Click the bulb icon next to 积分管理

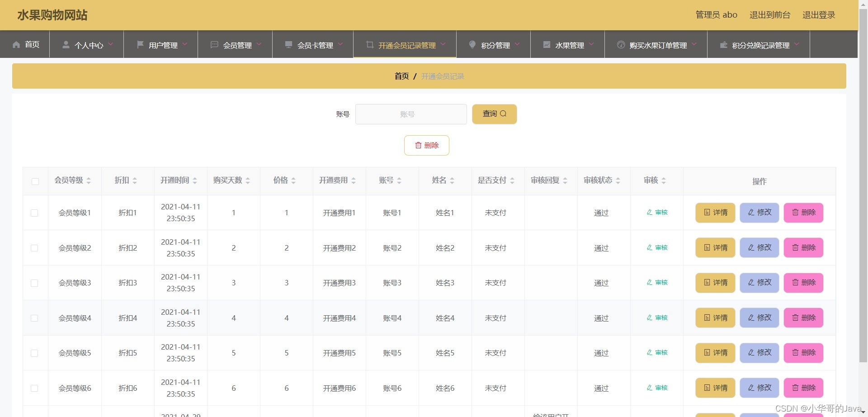click(472, 44)
